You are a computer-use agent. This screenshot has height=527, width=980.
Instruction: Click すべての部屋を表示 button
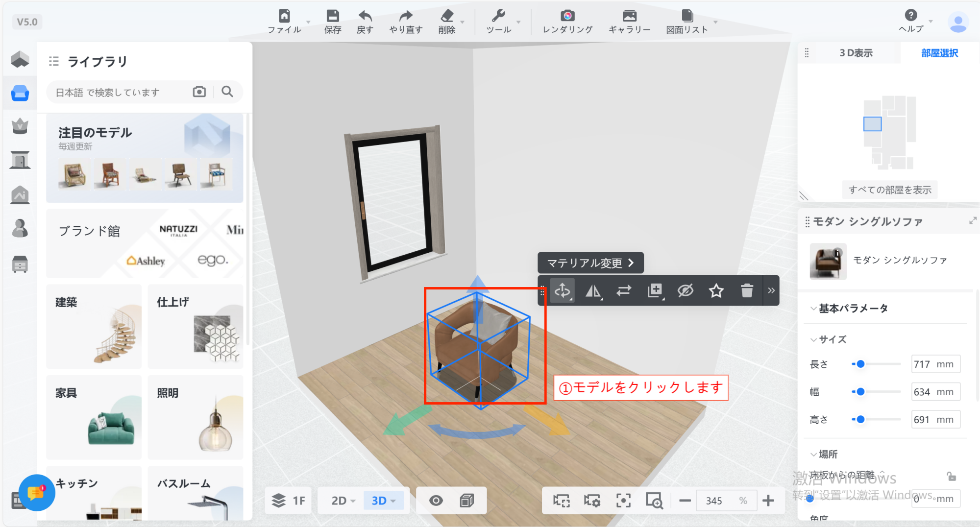890,190
